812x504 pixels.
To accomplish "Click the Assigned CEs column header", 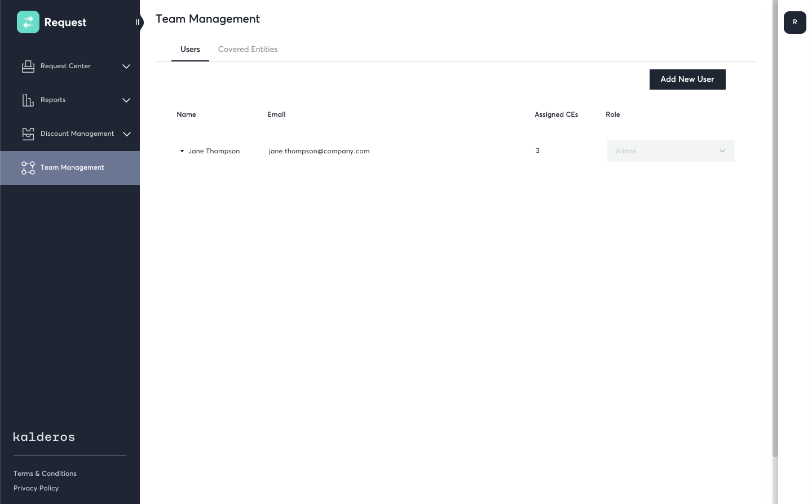I will (556, 114).
